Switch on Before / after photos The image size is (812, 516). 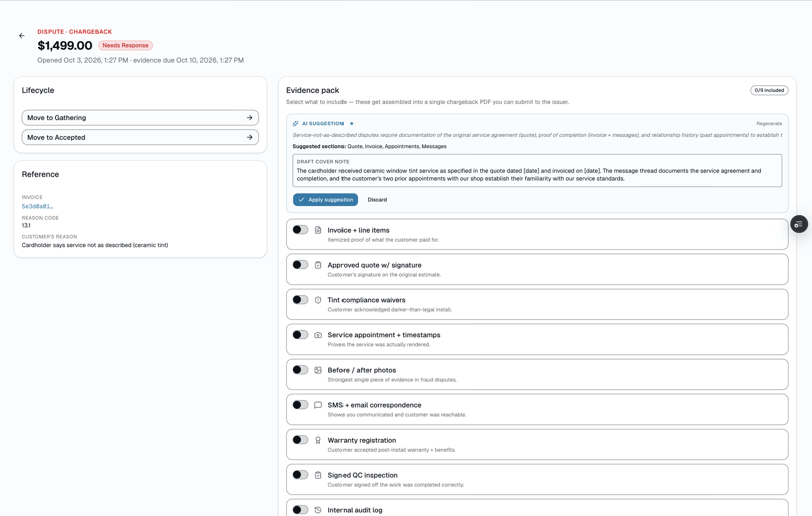coord(300,370)
